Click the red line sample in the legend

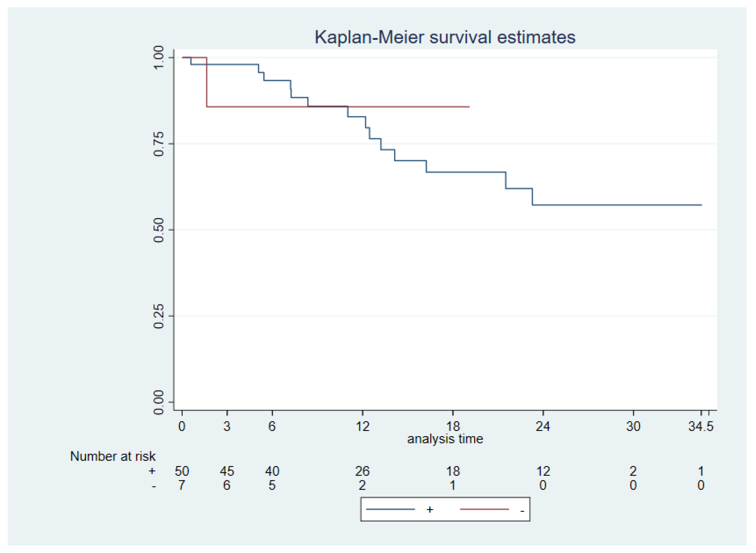click(x=484, y=509)
